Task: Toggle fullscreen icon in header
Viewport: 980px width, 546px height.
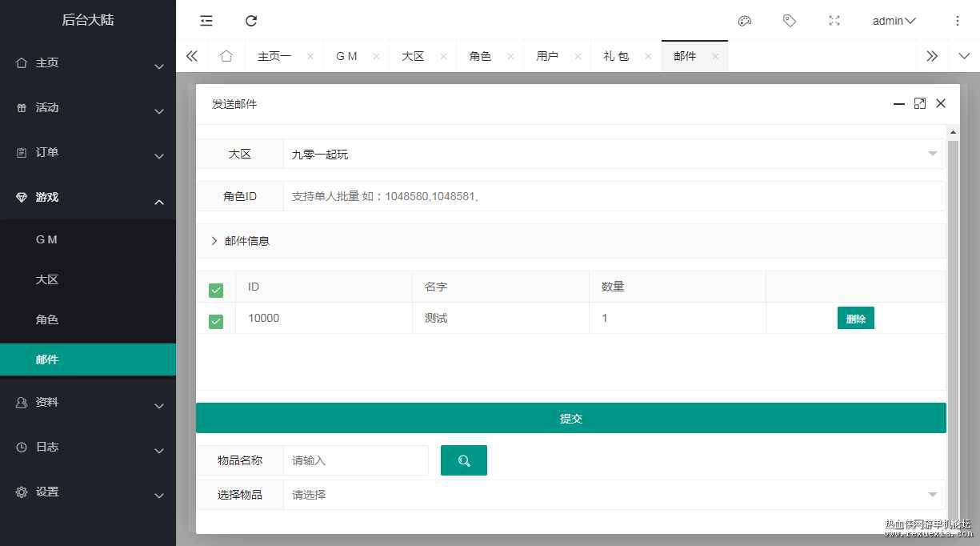Action: 834,21
